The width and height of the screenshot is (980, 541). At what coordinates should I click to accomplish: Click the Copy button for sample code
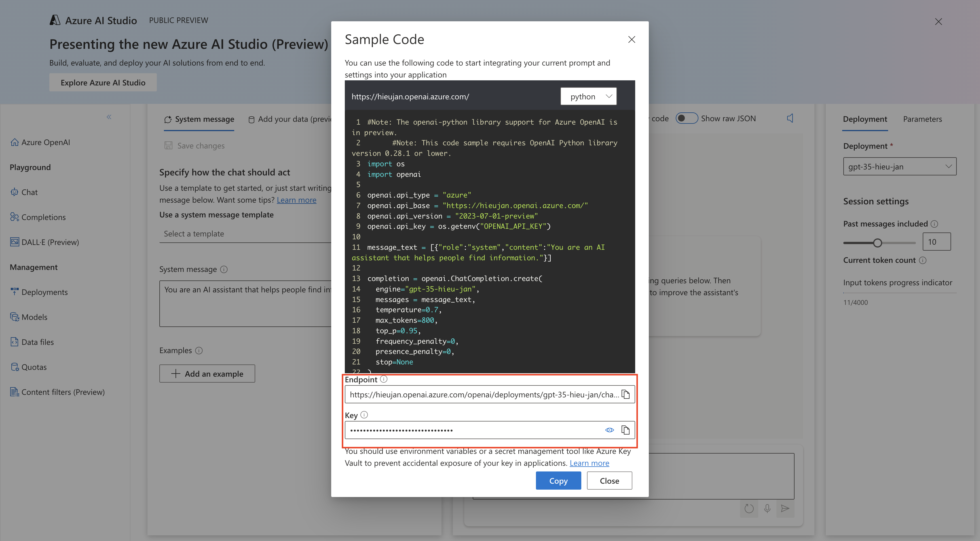558,480
